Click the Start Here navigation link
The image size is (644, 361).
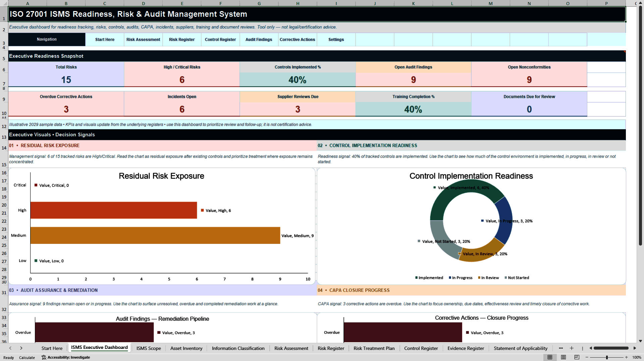[105, 40]
